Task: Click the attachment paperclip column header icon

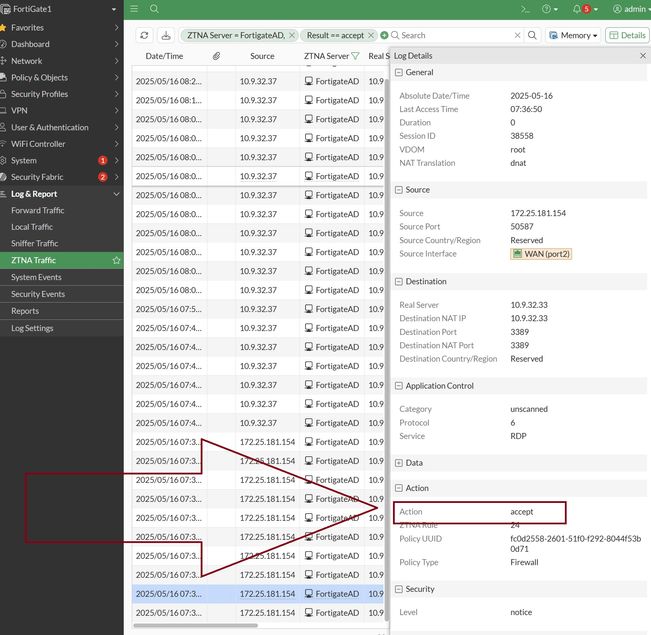Action: click(216, 56)
